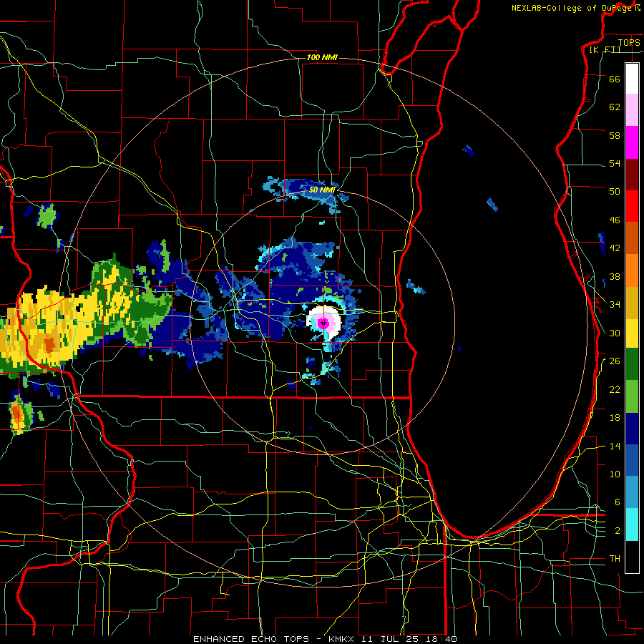Click the "NEXLAB-College of DuPage" header text
This screenshot has height=644, width=644.
pyautogui.click(x=571, y=8)
